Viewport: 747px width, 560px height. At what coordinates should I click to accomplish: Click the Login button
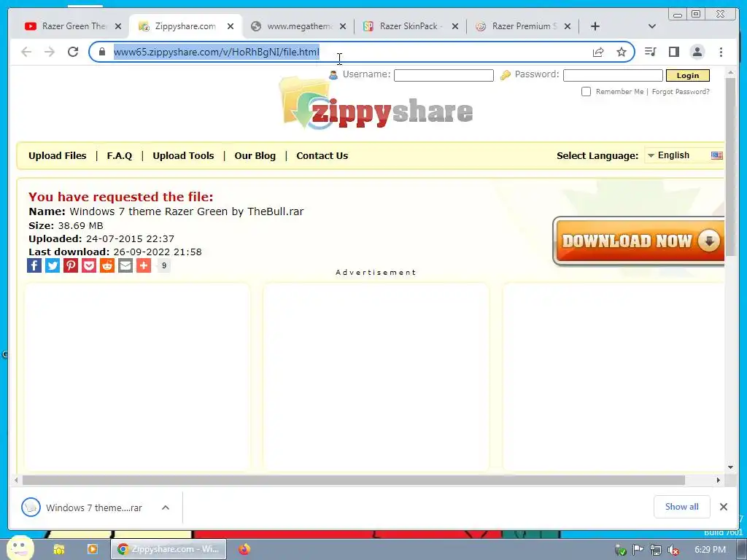click(x=687, y=75)
